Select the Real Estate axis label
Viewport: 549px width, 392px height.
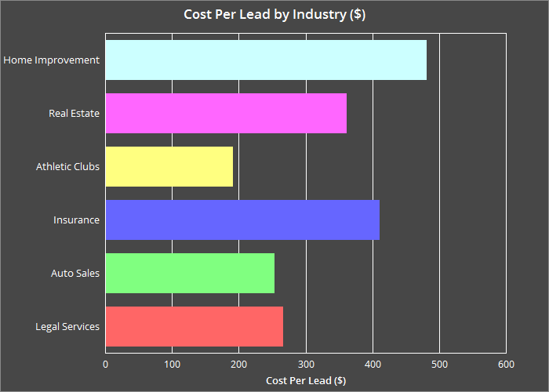coord(74,114)
